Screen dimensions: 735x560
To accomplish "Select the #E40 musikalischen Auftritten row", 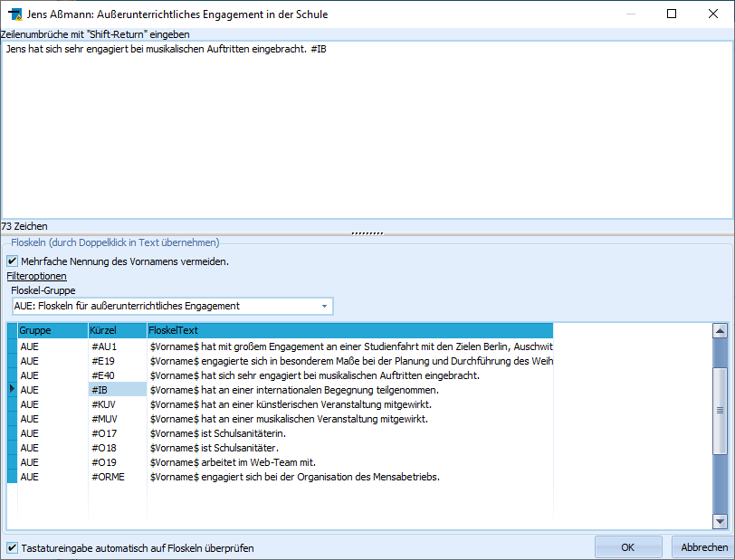I will 281,375.
